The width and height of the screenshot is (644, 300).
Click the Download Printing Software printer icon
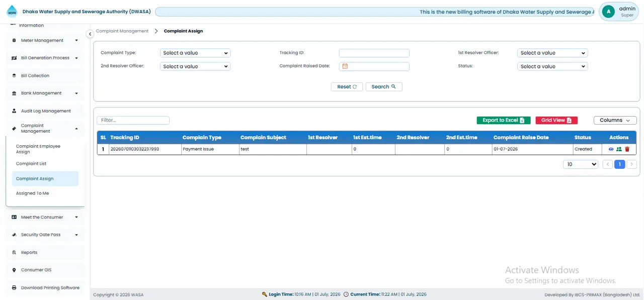click(x=14, y=288)
